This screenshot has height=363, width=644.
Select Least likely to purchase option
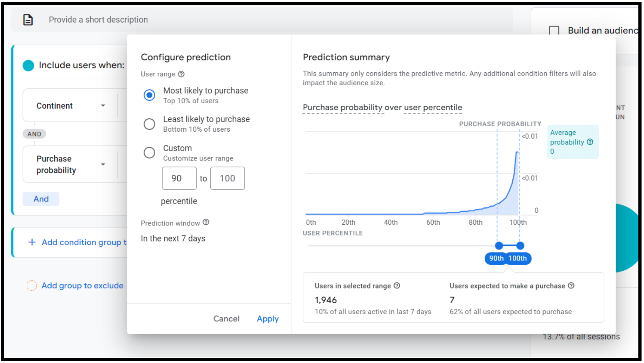(x=149, y=124)
